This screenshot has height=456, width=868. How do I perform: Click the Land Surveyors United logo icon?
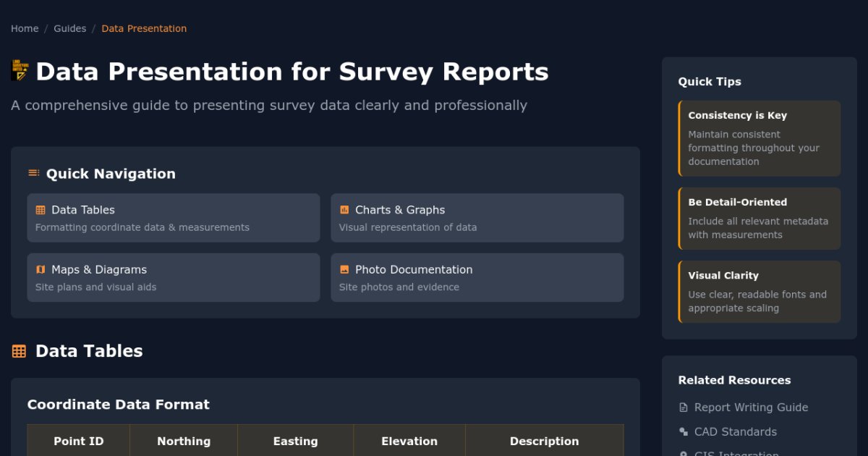(x=19, y=70)
